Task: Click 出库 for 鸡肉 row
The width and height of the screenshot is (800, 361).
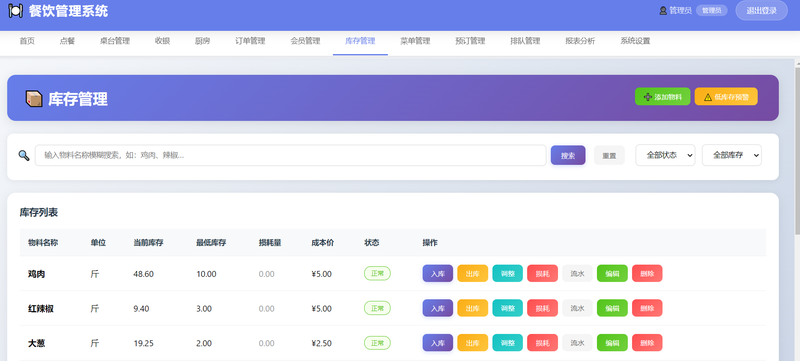Action: click(x=472, y=273)
